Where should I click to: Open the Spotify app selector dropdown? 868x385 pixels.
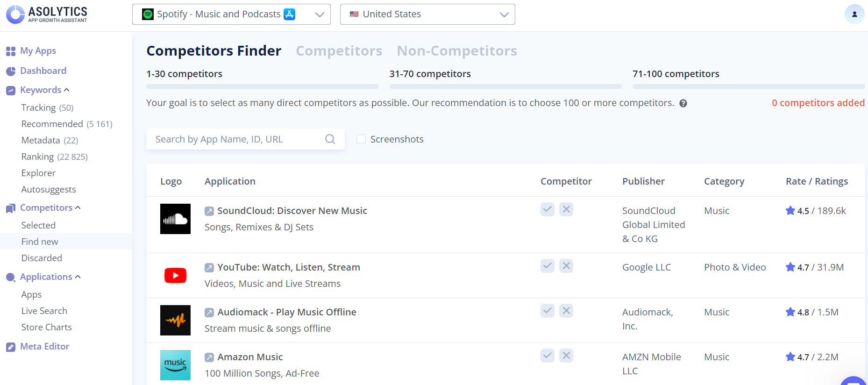pos(231,14)
